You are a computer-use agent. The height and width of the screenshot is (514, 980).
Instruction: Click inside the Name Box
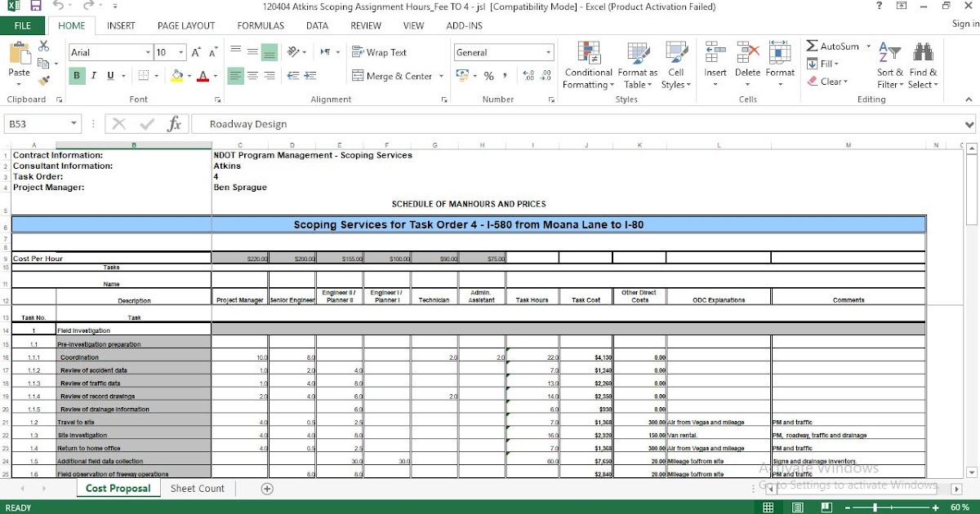(37, 123)
